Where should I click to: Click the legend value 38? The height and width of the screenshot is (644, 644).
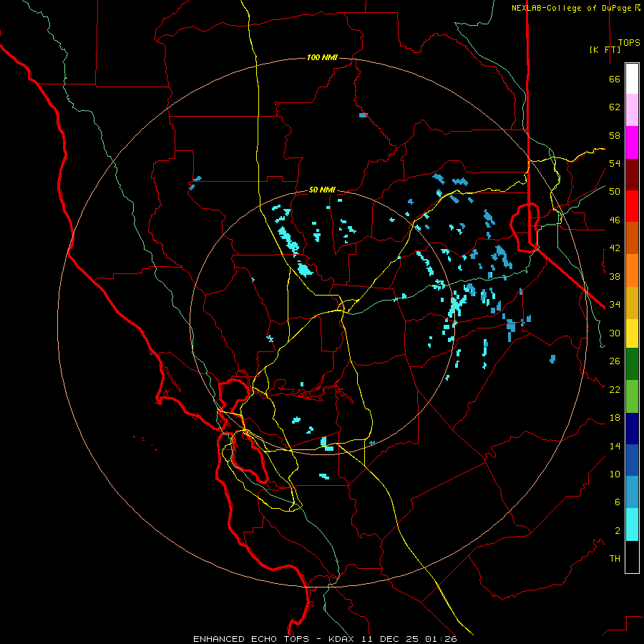pos(615,276)
